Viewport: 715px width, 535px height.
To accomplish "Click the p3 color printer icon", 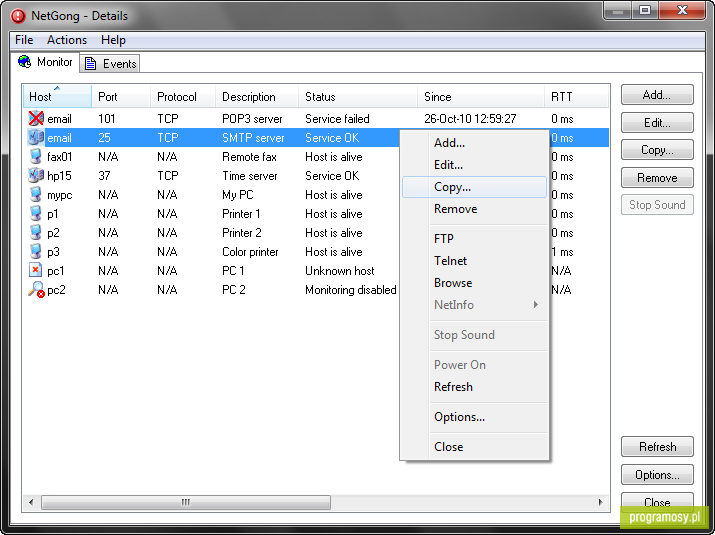I will tap(36, 251).
